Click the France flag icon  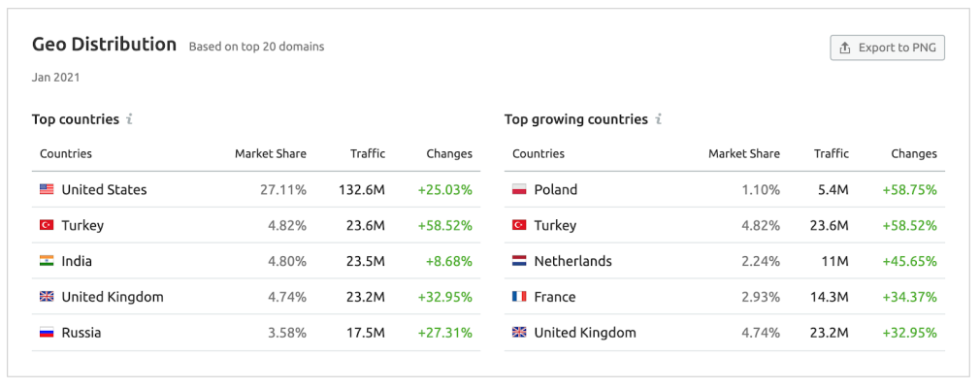click(519, 297)
